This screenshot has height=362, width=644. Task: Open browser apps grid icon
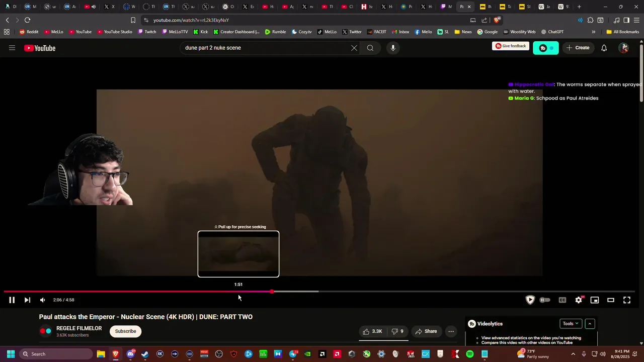7,32
